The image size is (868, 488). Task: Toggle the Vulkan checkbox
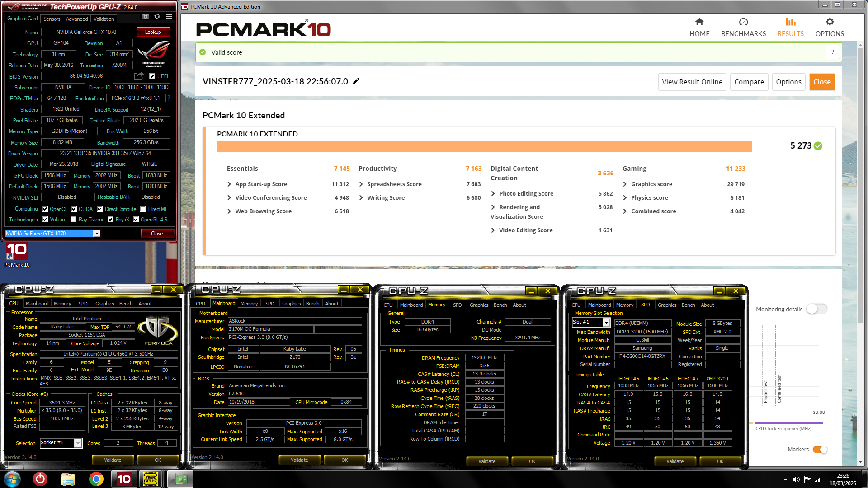click(x=45, y=220)
